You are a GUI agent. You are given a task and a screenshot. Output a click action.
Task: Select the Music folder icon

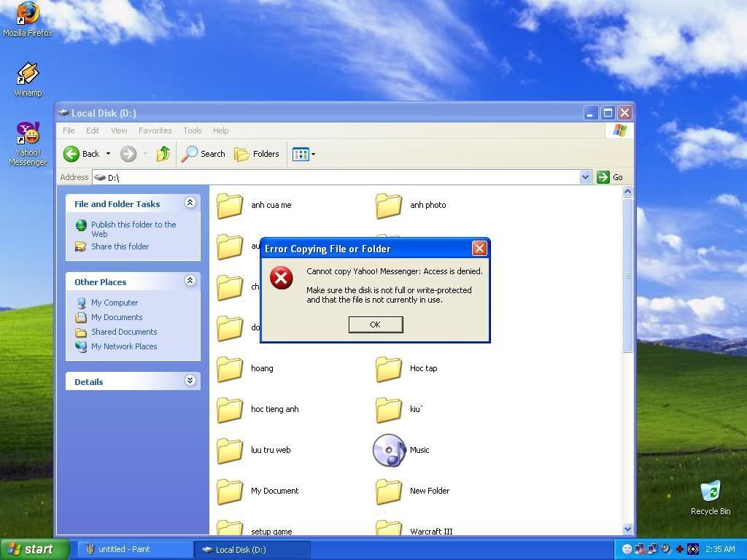[389, 450]
